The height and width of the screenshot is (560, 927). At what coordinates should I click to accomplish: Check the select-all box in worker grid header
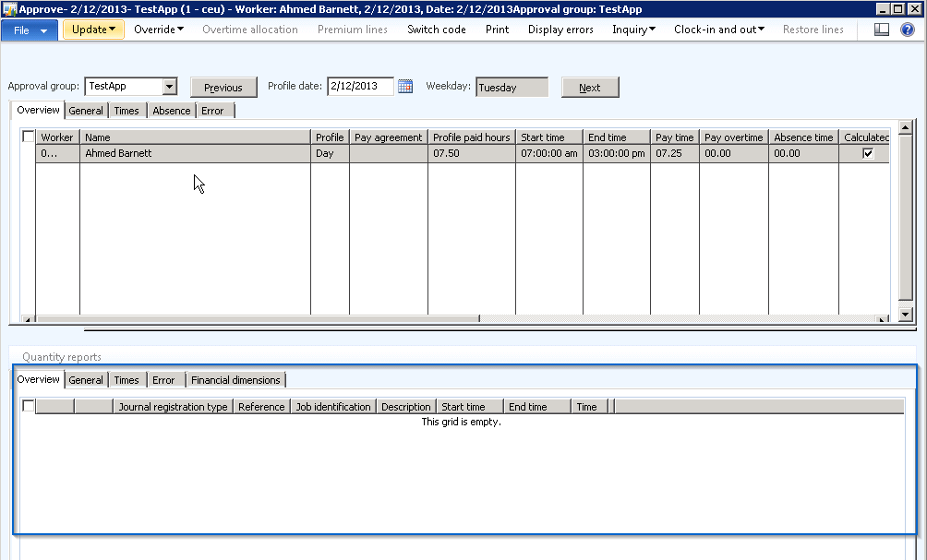[x=29, y=137]
